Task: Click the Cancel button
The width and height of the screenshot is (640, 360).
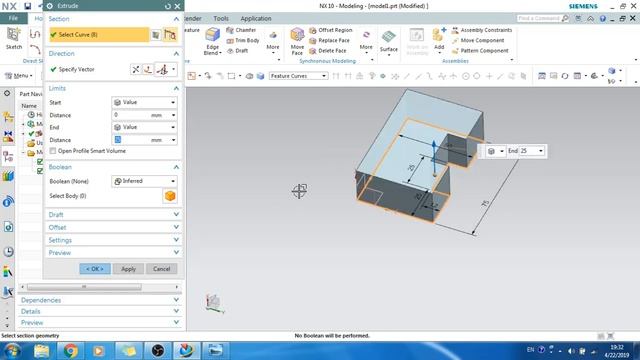Action: coord(162,269)
